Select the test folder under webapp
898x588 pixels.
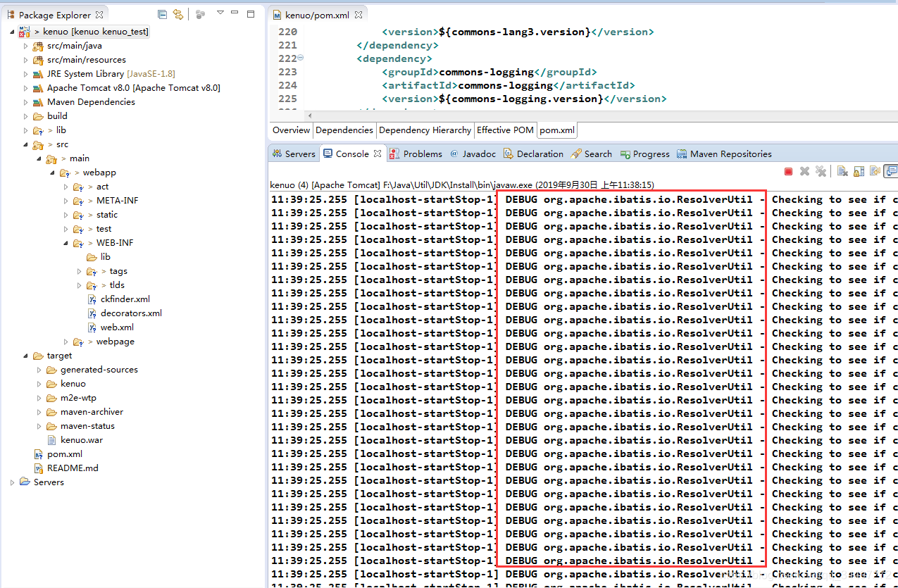point(104,229)
